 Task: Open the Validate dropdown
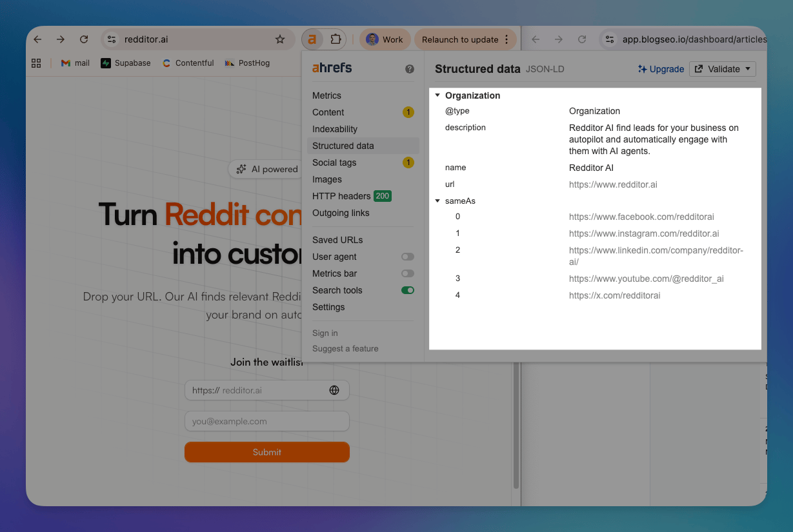click(x=723, y=69)
